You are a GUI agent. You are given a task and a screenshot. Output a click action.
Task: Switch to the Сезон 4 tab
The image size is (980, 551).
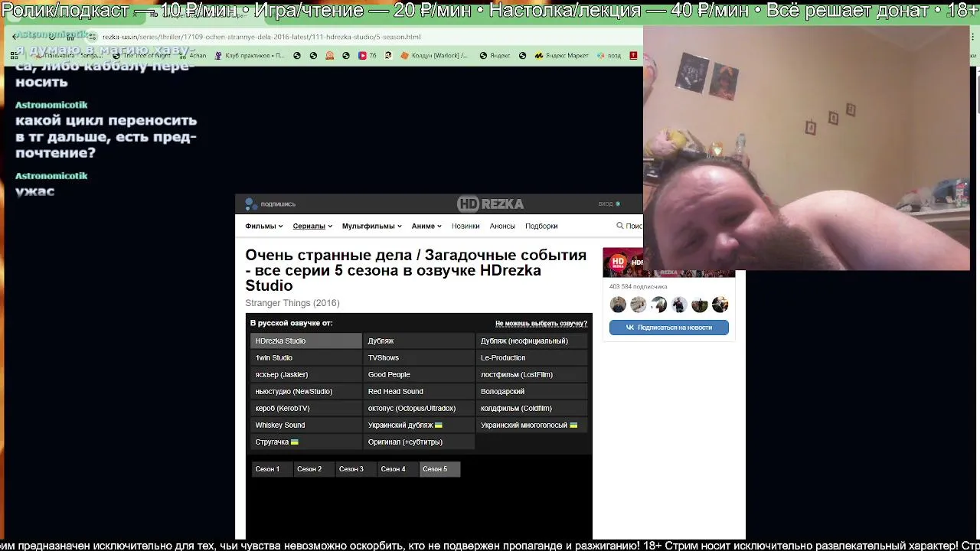pyautogui.click(x=397, y=469)
